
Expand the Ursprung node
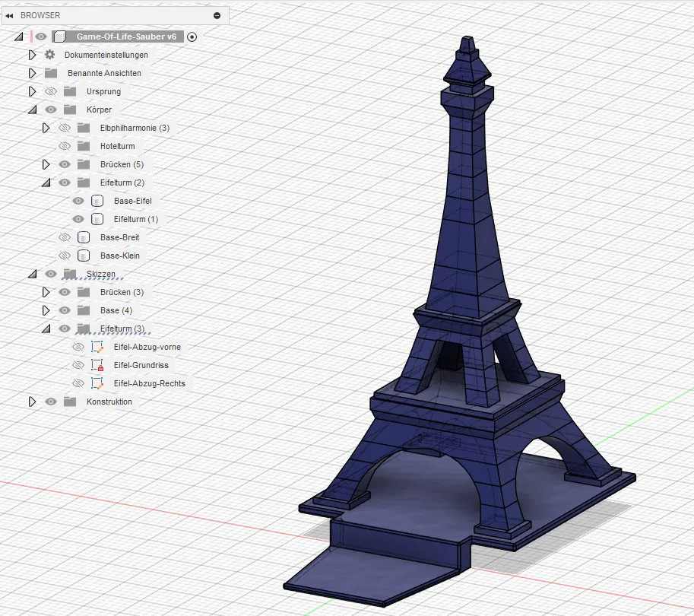[x=32, y=91]
